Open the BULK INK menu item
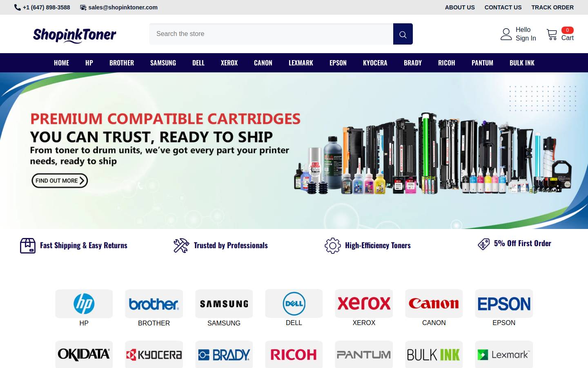Viewport: 588px width, 368px height. (x=522, y=63)
